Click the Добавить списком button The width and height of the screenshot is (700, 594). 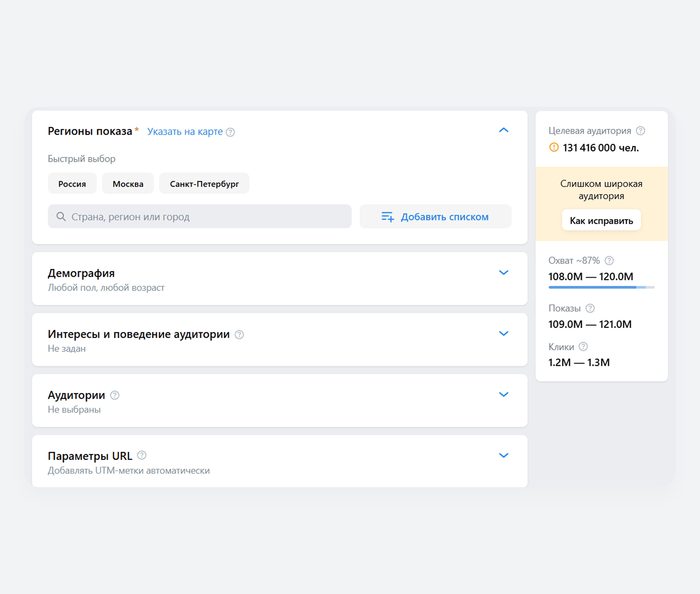tap(435, 217)
